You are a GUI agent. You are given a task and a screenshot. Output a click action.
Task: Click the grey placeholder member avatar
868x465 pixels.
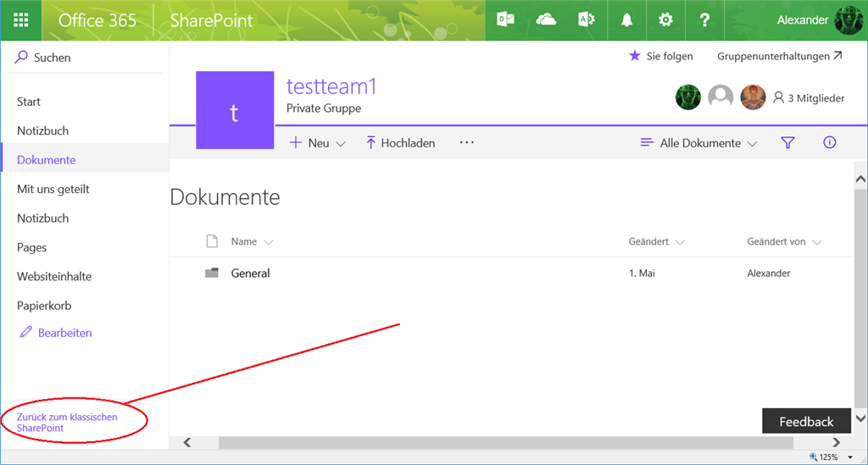pyautogui.click(x=721, y=97)
